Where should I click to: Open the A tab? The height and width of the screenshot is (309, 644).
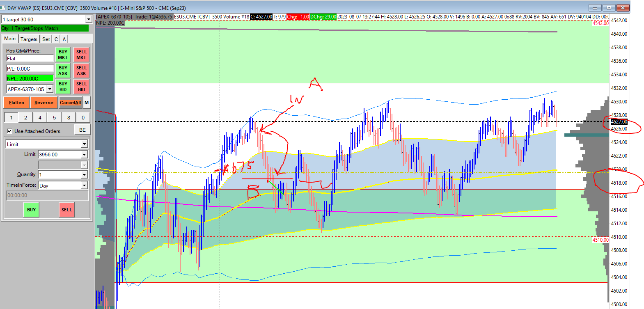[64, 39]
